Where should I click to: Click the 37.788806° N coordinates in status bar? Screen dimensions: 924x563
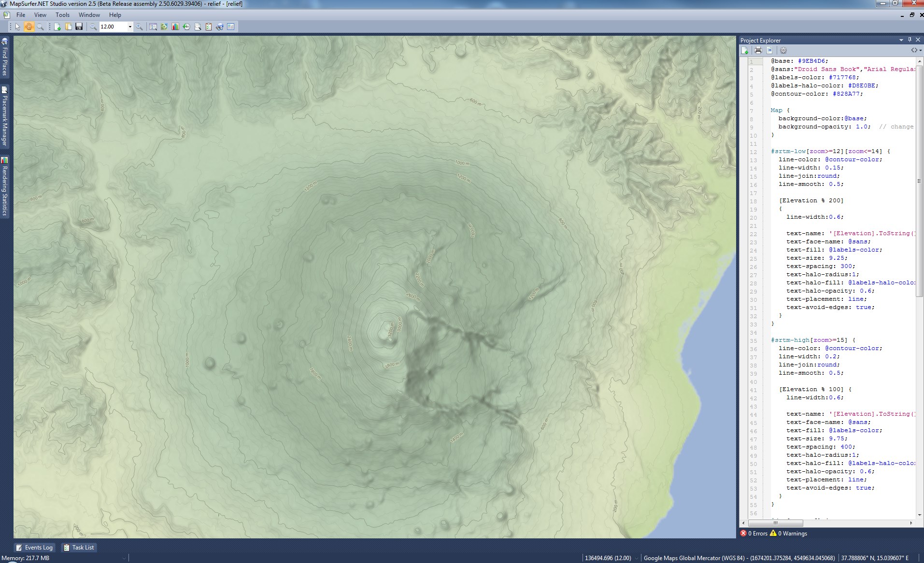tap(875, 558)
